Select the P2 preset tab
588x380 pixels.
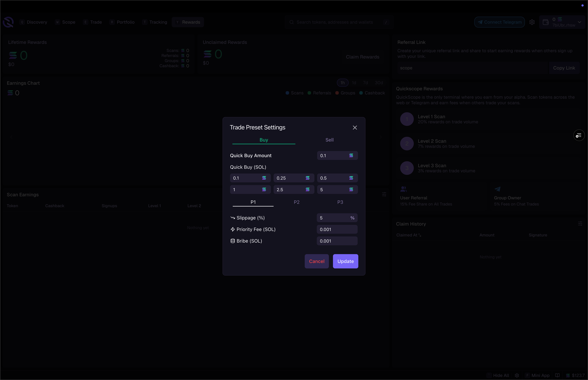(297, 202)
